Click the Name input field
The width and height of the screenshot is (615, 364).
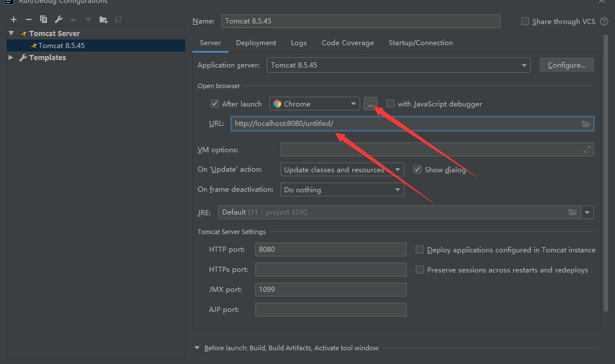coord(361,21)
